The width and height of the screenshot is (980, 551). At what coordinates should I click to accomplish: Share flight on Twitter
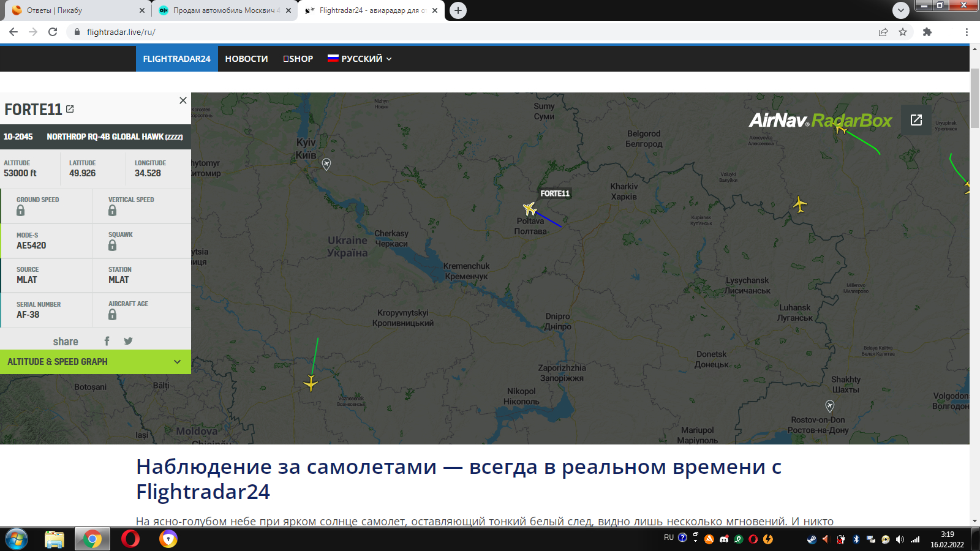[x=128, y=341]
